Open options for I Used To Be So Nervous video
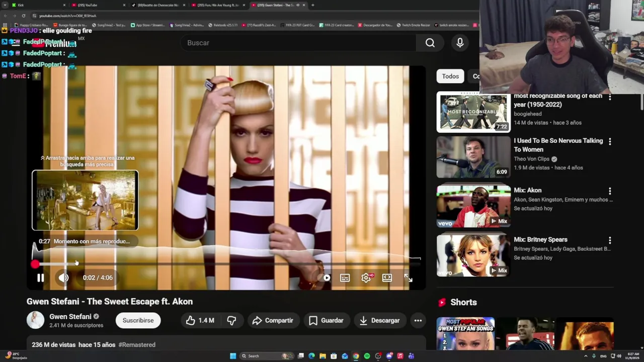The width and height of the screenshot is (644, 362). (610, 142)
